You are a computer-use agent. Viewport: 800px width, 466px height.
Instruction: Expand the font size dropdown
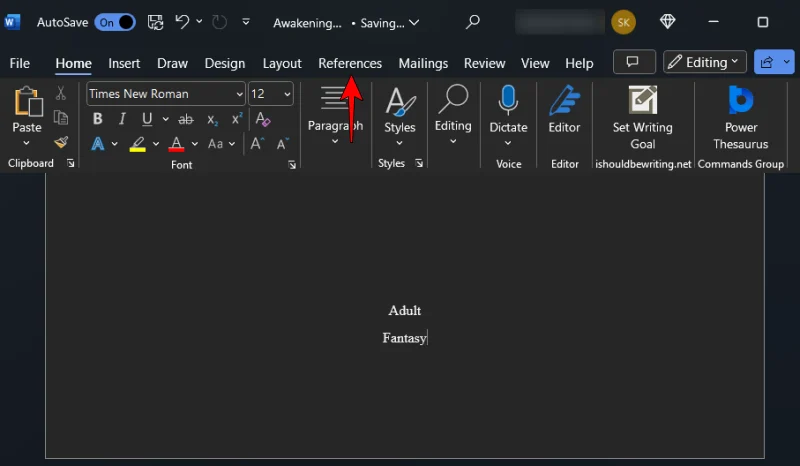pyautogui.click(x=287, y=94)
